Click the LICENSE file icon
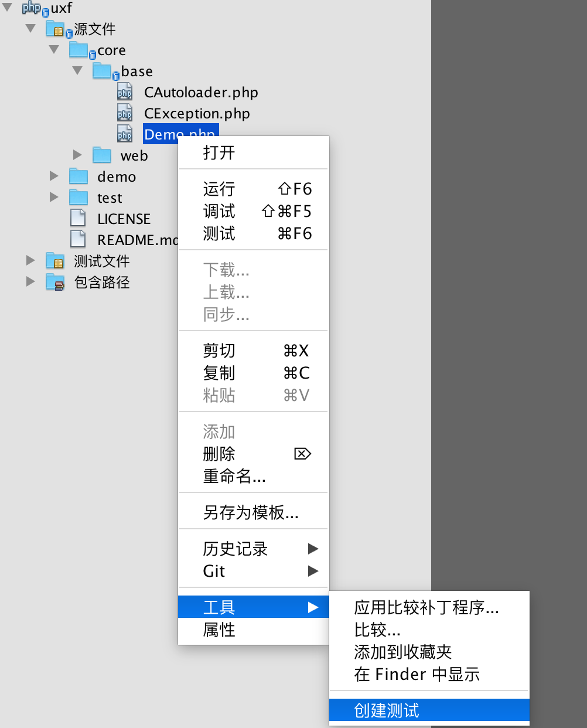Screen dimensions: 587x728 coord(78,219)
